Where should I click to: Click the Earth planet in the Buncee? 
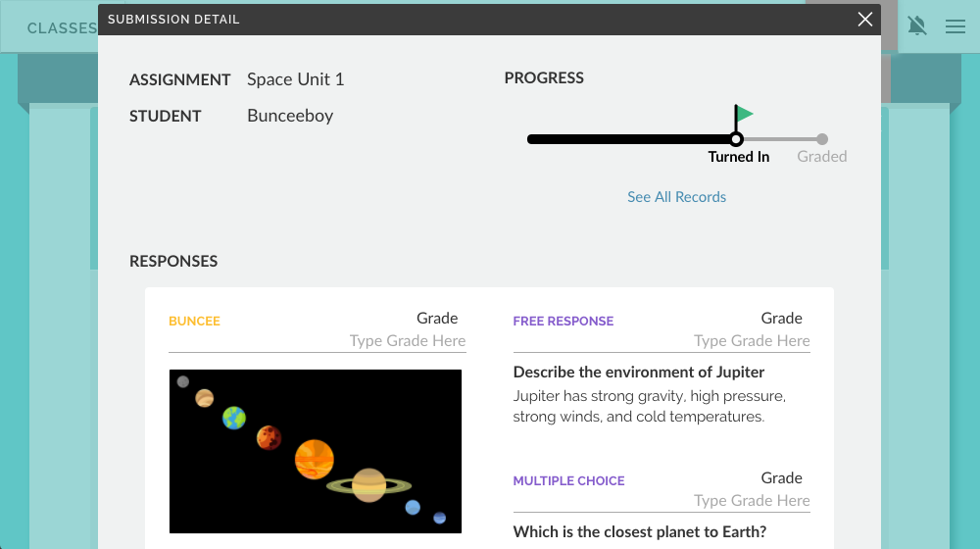(233, 419)
